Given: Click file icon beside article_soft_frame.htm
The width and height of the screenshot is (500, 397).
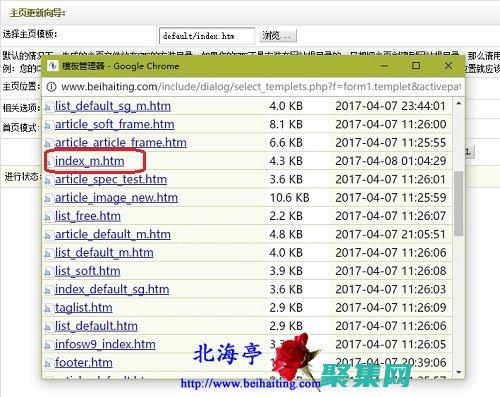Looking at the screenshot, I should click(49, 125).
